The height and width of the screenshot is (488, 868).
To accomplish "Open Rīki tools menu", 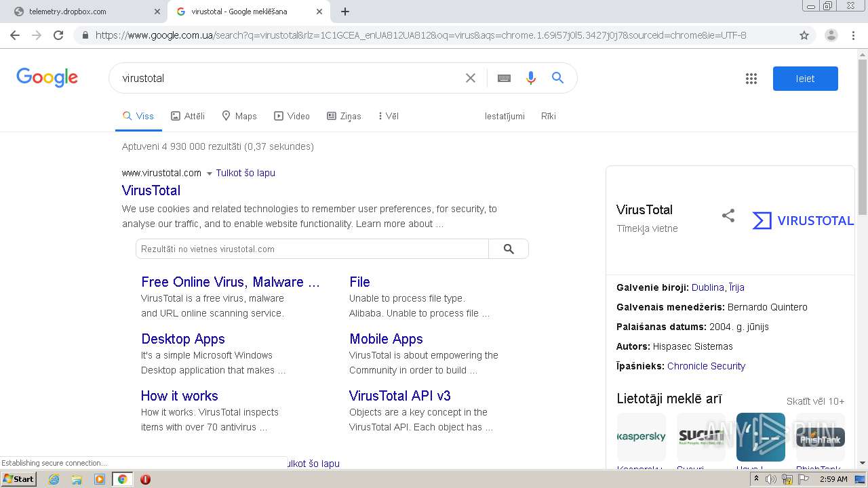I will 549,116.
